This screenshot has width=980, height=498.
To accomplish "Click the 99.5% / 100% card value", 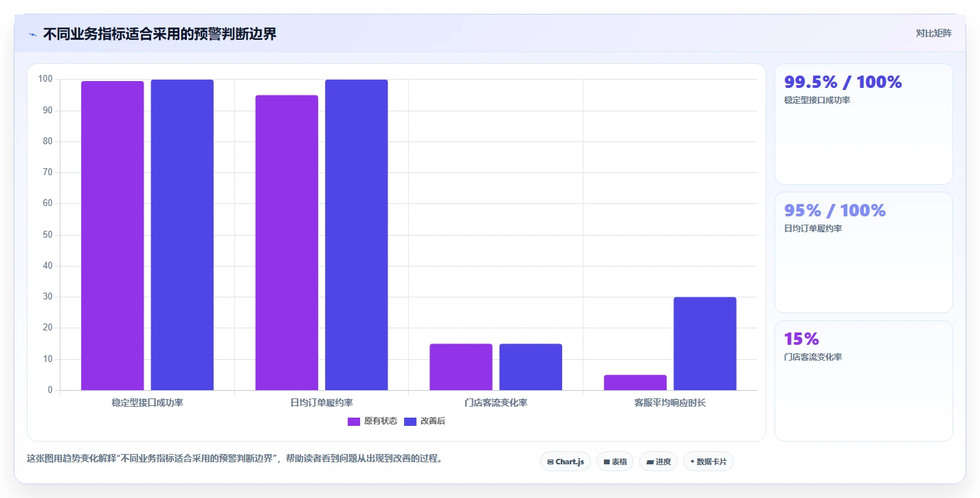I will pyautogui.click(x=843, y=82).
